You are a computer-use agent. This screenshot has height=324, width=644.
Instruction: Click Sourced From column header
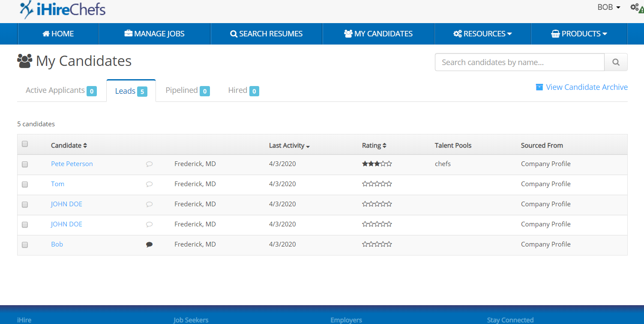pyautogui.click(x=542, y=146)
